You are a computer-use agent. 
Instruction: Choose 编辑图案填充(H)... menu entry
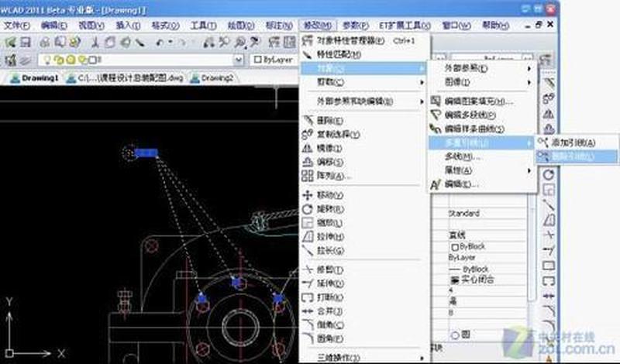pyautogui.click(x=483, y=101)
